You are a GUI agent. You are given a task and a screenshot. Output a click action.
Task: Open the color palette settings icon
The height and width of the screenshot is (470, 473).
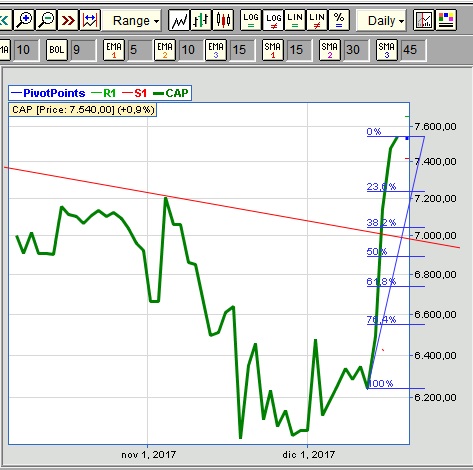[446, 20]
